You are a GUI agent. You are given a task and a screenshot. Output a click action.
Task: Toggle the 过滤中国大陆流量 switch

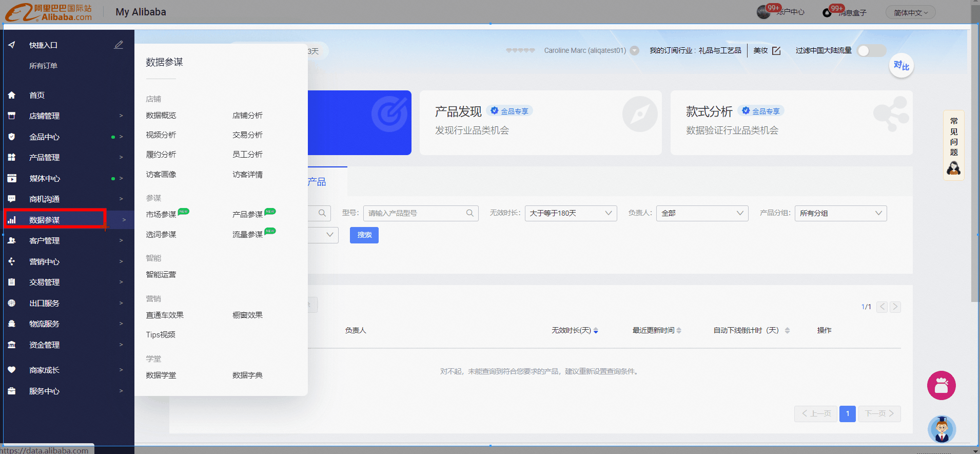tap(872, 50)
